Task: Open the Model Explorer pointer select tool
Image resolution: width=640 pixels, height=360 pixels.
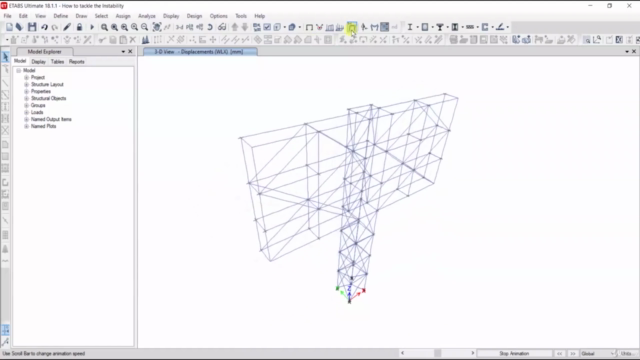Action: [5, 57]
